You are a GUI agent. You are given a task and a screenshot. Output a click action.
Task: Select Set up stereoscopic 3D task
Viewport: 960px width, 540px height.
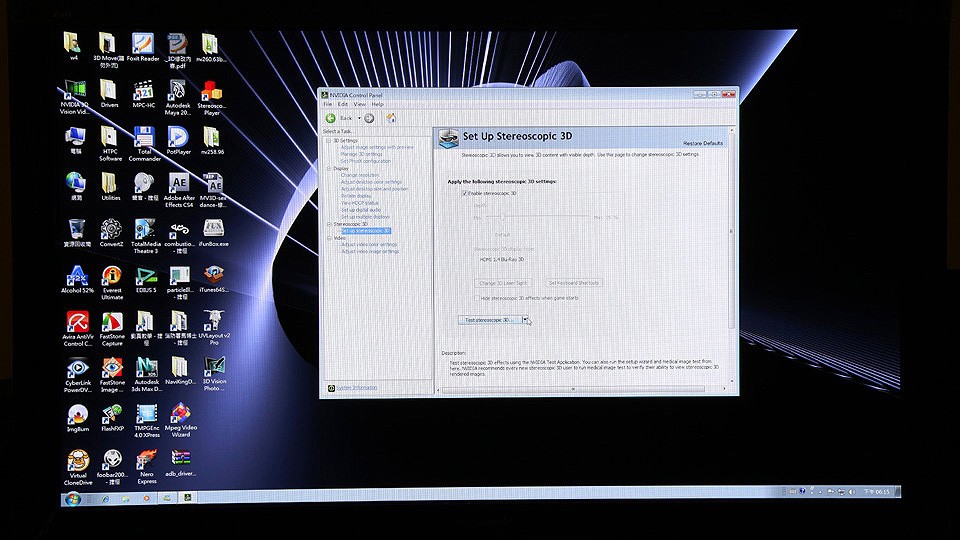tap(366, 231)
